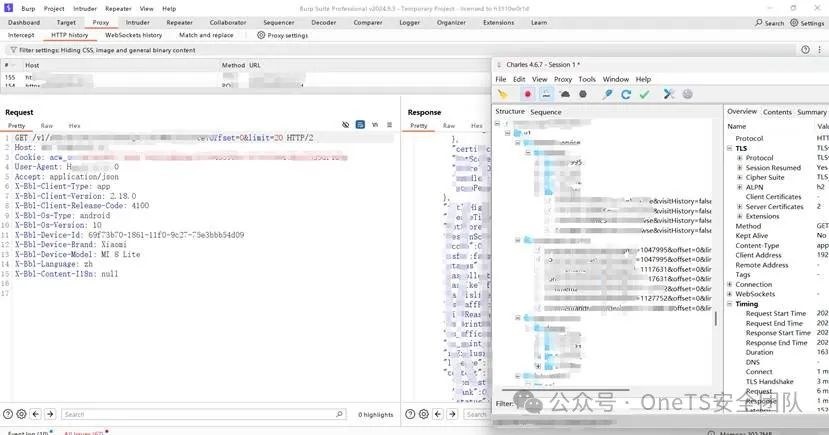The width and height of the screenshot is (829, 435).
Task: Toggle the \n show newline characters icon
Action: click(x=375, y=125)
